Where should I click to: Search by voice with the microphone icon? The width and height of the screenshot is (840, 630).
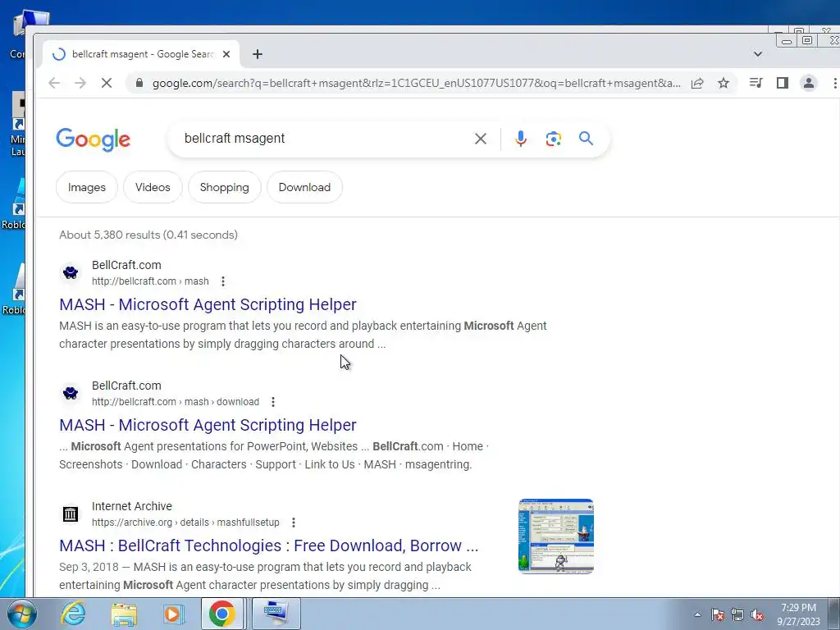tap(521, 139)
